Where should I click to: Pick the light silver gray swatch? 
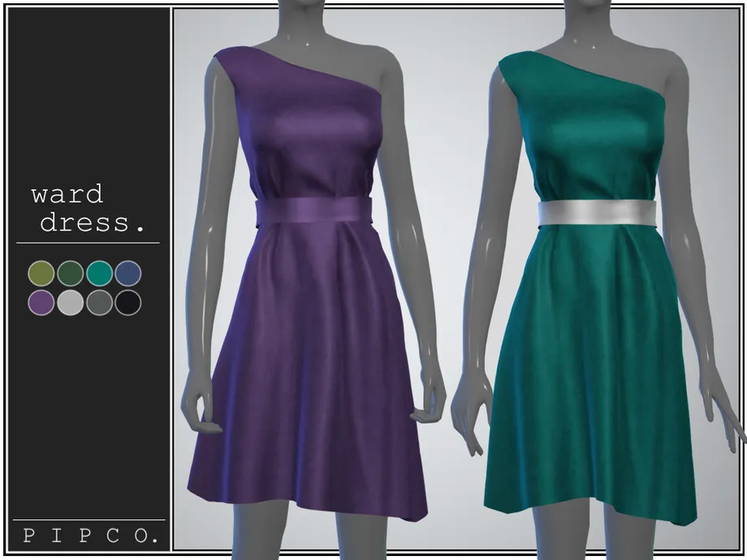click(x=70, y=303)
